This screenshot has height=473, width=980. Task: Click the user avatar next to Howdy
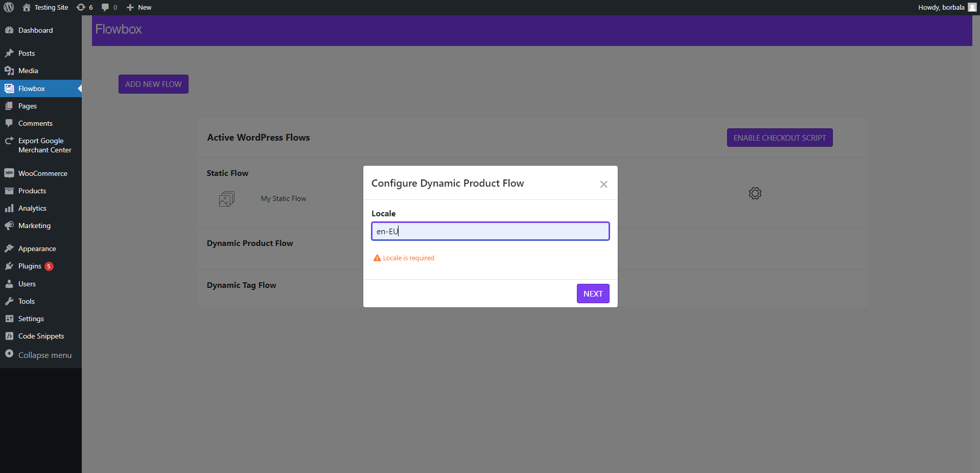click(x=972, y=7)
